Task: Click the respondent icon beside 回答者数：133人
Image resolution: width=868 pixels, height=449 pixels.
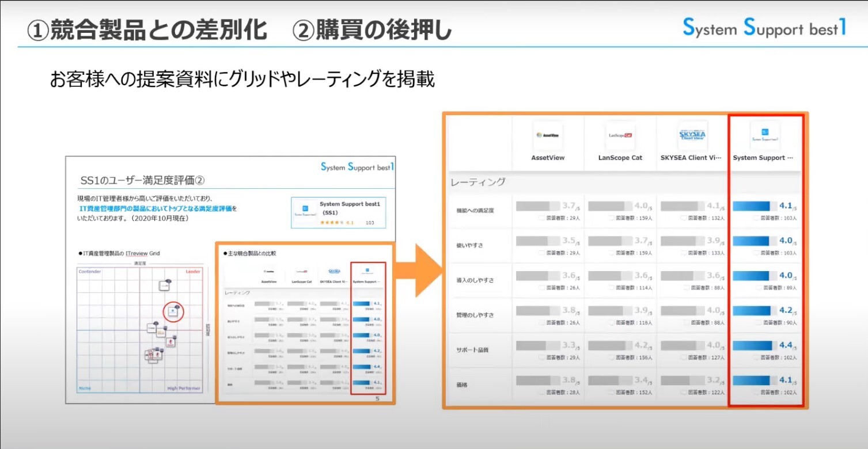Action: pyautogui.click(x=685, y=253)
